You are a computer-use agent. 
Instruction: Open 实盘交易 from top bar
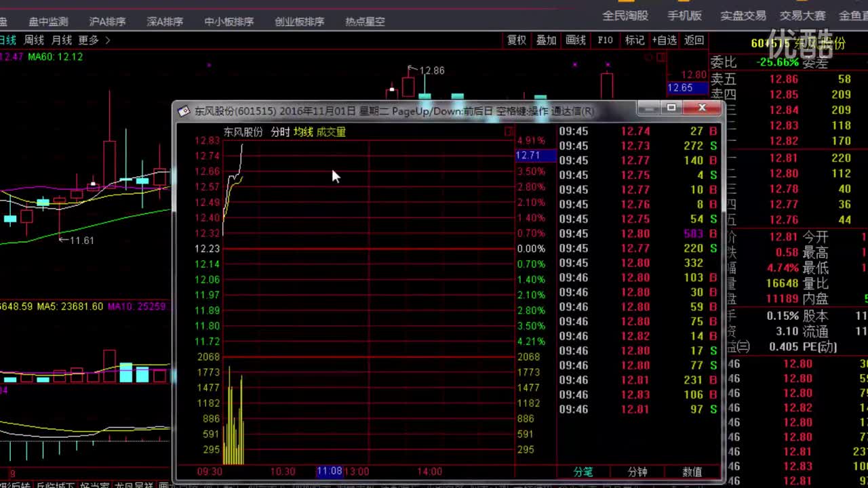click(743, 16)
